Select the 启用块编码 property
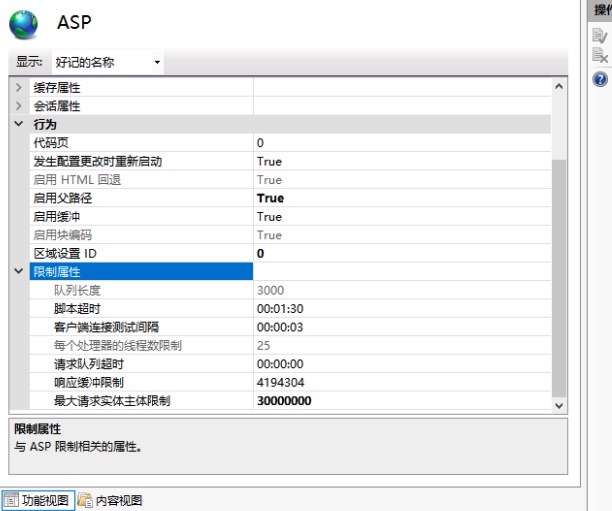The width and height of the screenshot is (612, 511). click(290, 235)
